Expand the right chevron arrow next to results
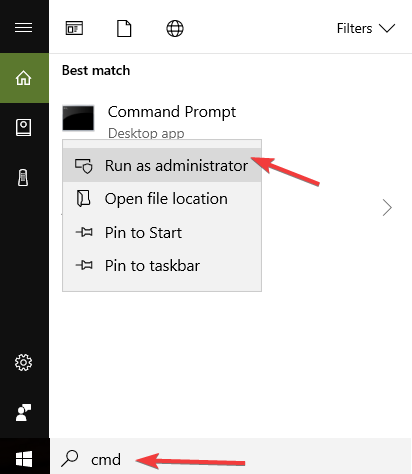This screenshot has height=474, width=412. coord(387,208)
